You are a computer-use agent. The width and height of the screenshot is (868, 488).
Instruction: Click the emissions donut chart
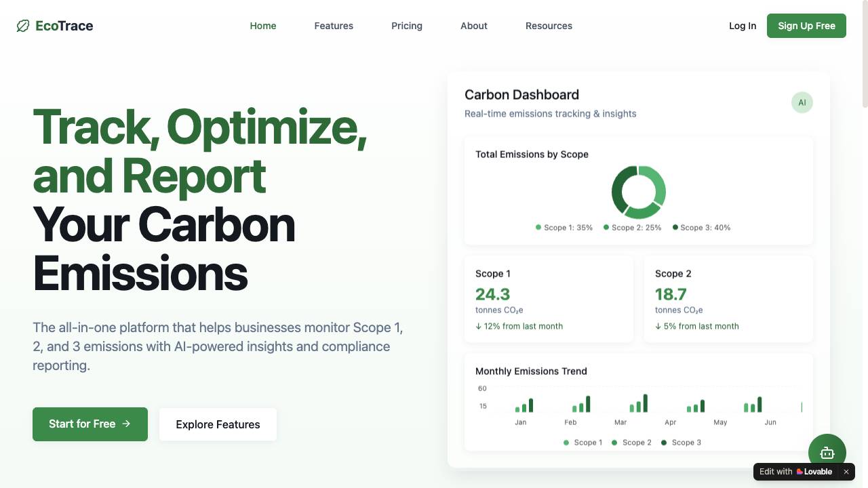639,192
